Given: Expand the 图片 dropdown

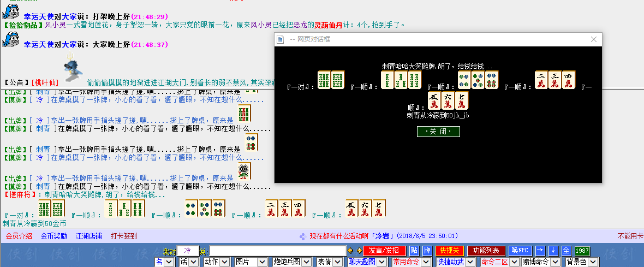Looking at the screenshot, I should [251, 262].
